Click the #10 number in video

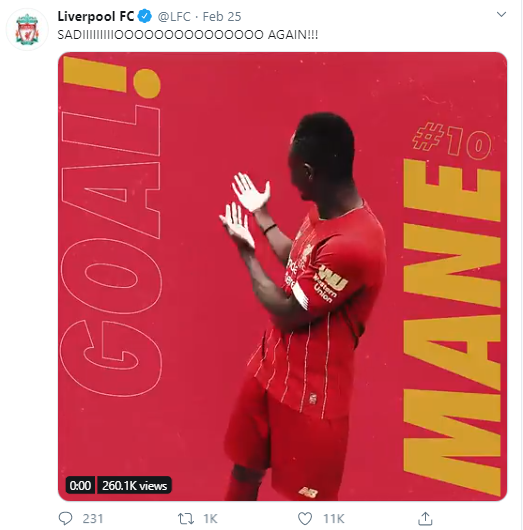(x=452, y=140)
